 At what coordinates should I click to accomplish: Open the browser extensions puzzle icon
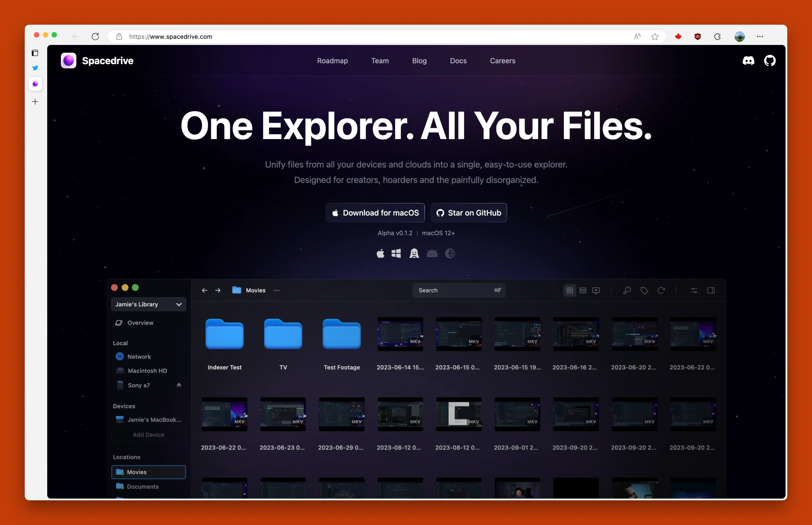click(x=717, y=37)
